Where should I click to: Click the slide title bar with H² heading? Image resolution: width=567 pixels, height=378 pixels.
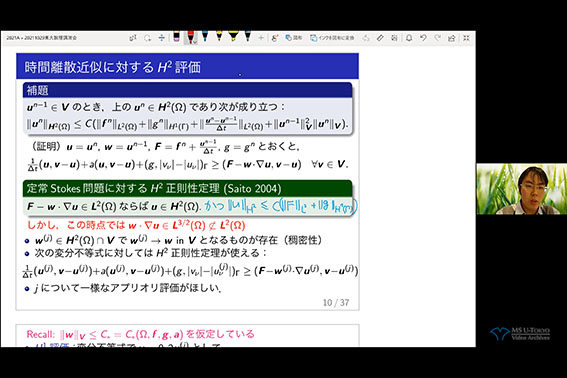click(x=187, y=67)
